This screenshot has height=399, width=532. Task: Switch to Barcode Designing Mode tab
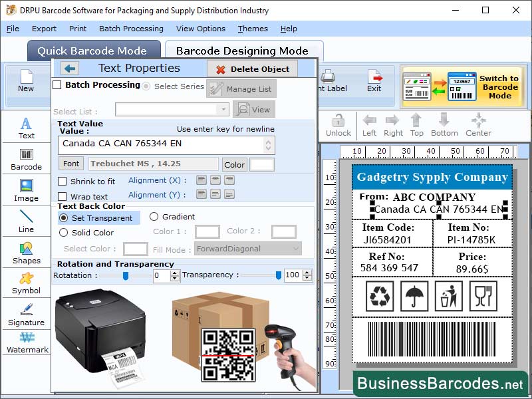coord(241,51)
